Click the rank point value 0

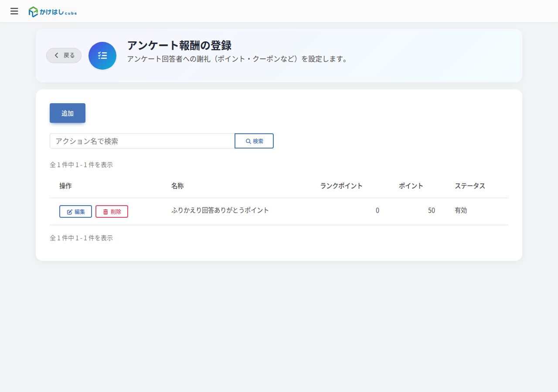click(378, 210)
